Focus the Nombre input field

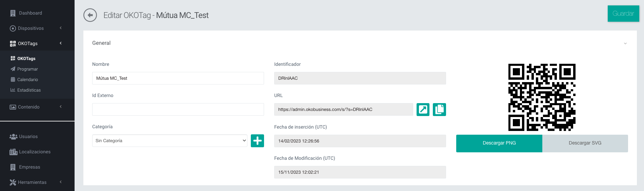(x=178, y=78)
